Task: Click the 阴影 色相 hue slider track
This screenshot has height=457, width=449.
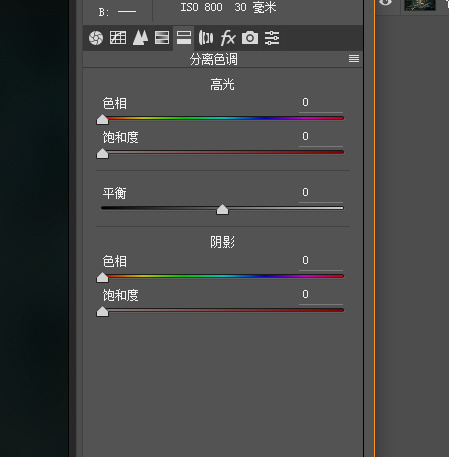Action: point(222,276)
